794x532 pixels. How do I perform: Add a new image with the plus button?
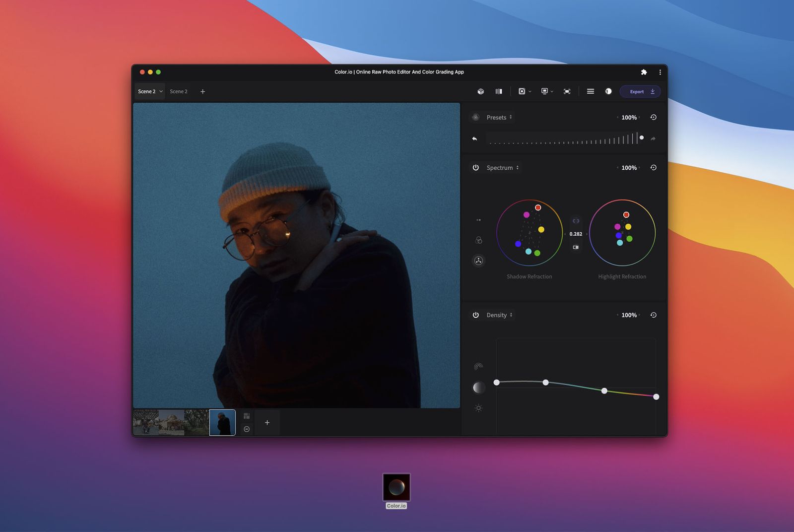pos(267,423)
